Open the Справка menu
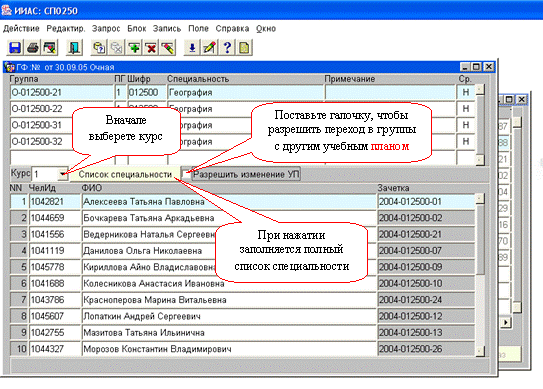Screen dimensions: 543x389 click(232, 28)
